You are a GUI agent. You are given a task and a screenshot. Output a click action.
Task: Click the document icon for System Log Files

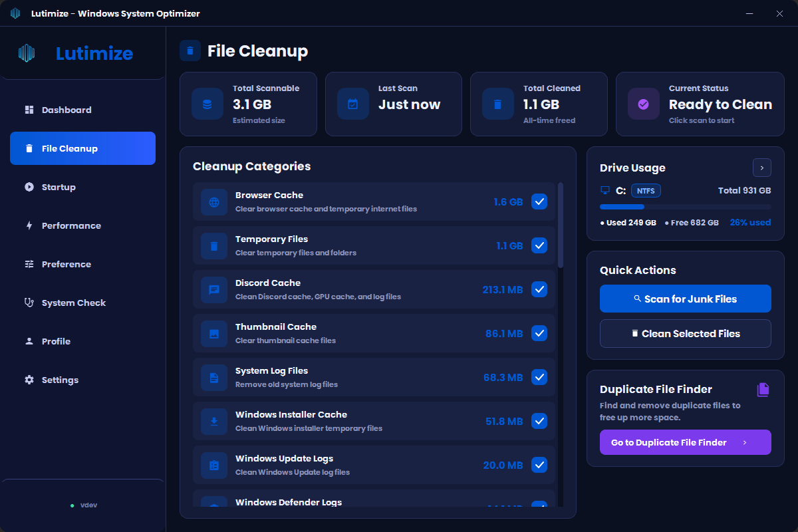click(214, 378)
